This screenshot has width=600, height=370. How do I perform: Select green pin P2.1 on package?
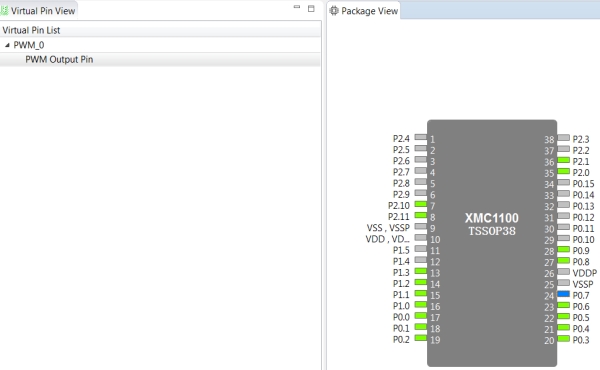pos(563,160)
